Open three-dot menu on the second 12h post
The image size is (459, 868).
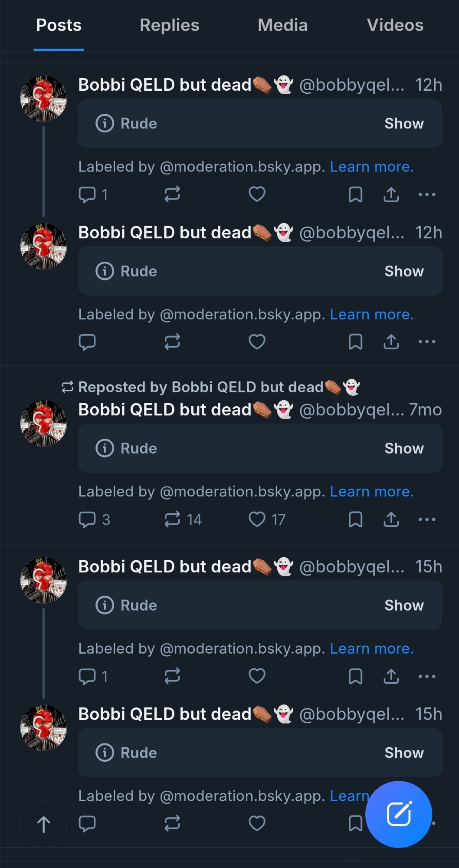[x=426, y=342]
